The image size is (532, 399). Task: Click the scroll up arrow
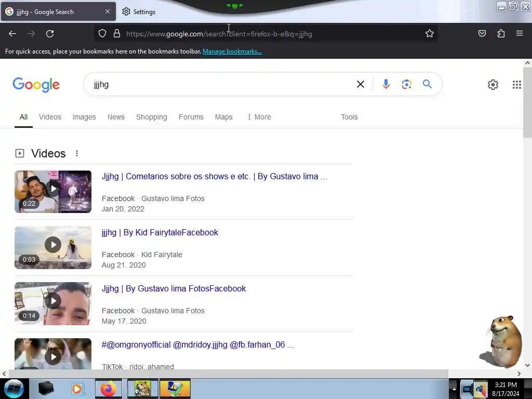tap(527, 63)
